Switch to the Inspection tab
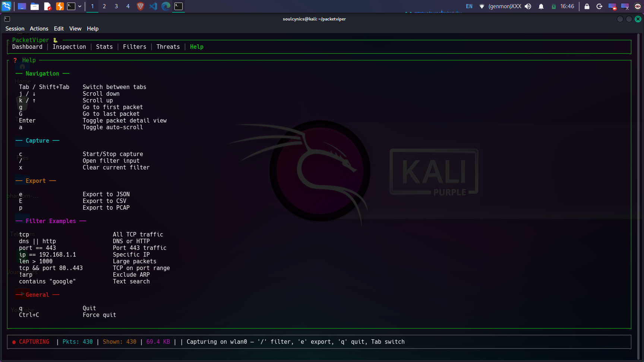Viewport: 644px width, 362px height. (69, 47)
